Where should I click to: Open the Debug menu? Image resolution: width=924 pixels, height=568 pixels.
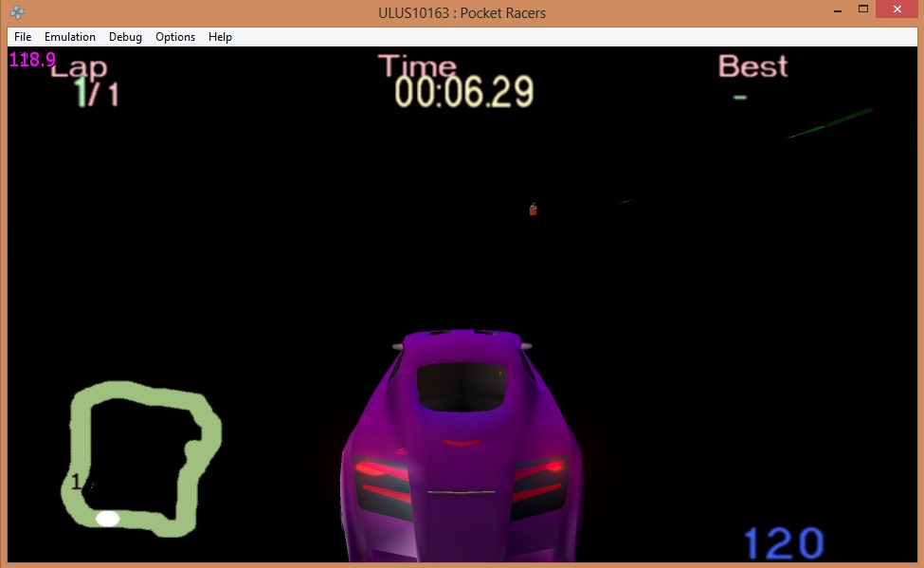(x=125, y=37)
